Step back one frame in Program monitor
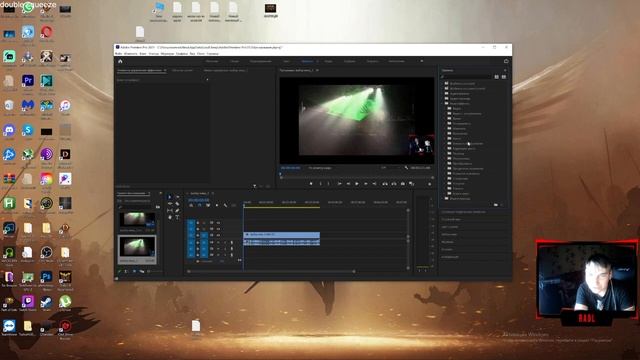Image resolution: width=640 pixels, height=360 pixels. [x=348, y=184]
